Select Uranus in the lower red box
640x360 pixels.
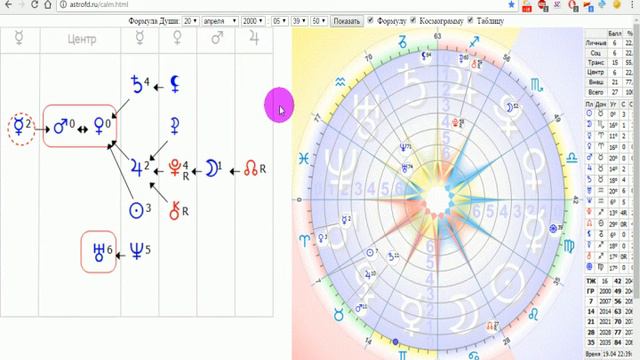pyautogui.click(x=98, y=252)
